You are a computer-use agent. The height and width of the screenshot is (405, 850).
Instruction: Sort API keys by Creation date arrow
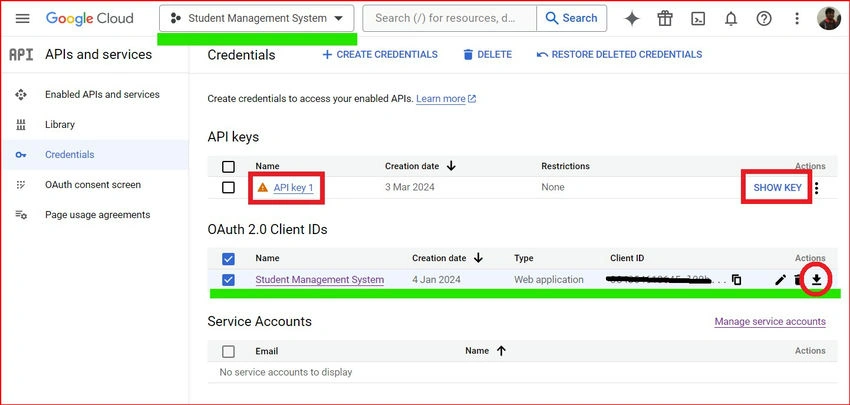451,166
